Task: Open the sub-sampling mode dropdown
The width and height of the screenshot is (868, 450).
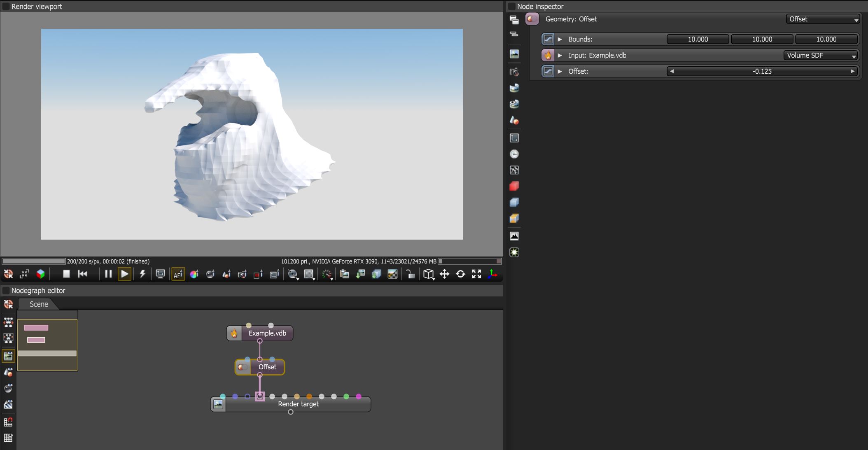Action: [x=309, y=274]
